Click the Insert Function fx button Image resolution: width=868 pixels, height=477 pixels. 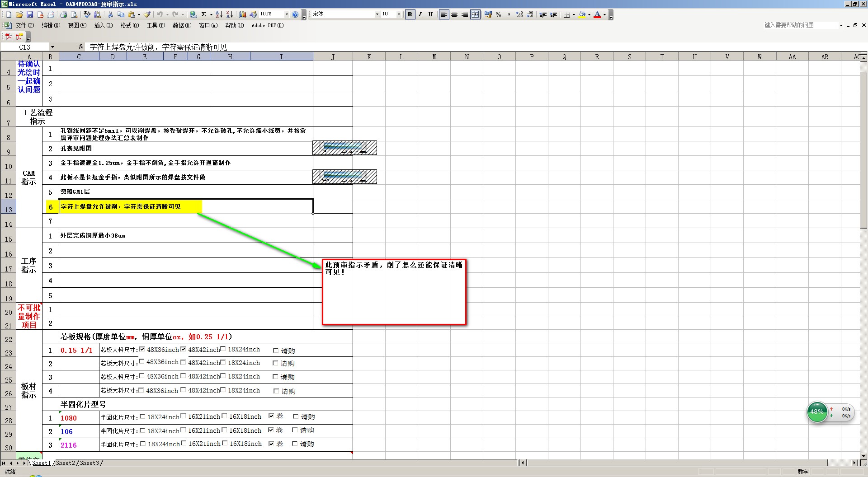(x=81, y=47)
